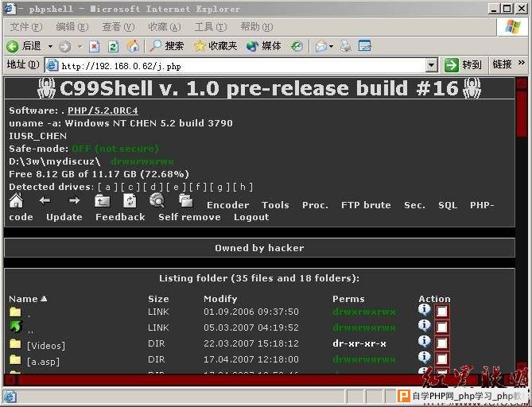This screenshot has width=532, height=407.
Task: Open the Forward button history dropdown arrow
Action: coord(80,46)
